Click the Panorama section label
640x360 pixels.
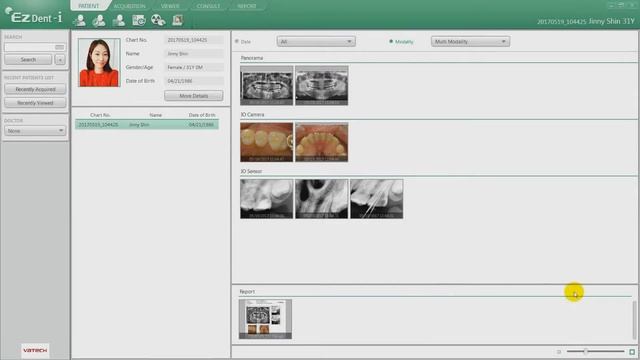pyautogui.click(x=252, y=58)
